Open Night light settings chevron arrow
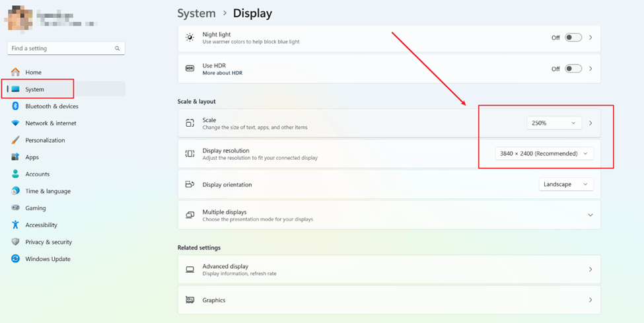644x323 pixels. click(590, 38)
